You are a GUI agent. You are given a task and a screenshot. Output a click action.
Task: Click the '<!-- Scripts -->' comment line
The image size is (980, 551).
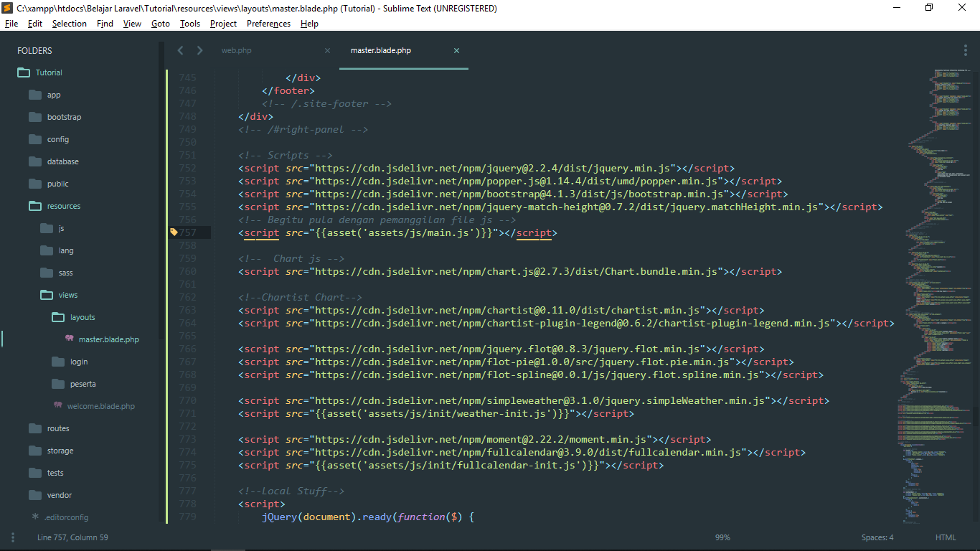point(285,155)
